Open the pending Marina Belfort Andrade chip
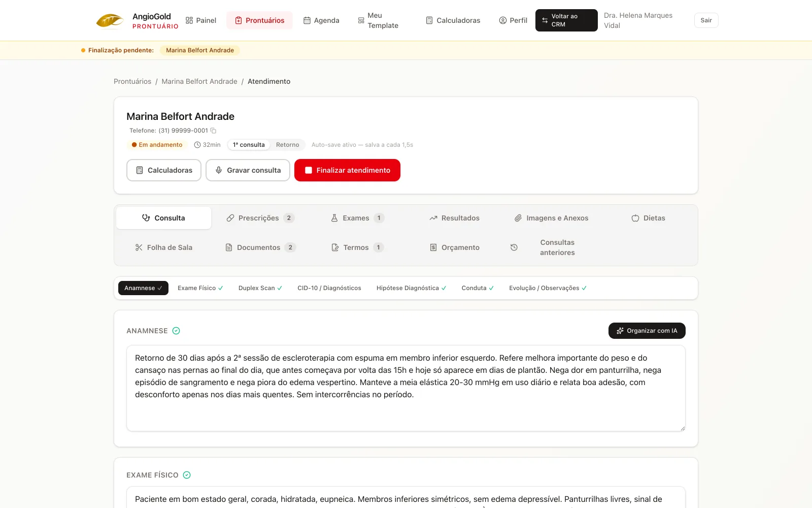Image resolution: width=812 pixels, height=508 pixels. click(200, 50)
